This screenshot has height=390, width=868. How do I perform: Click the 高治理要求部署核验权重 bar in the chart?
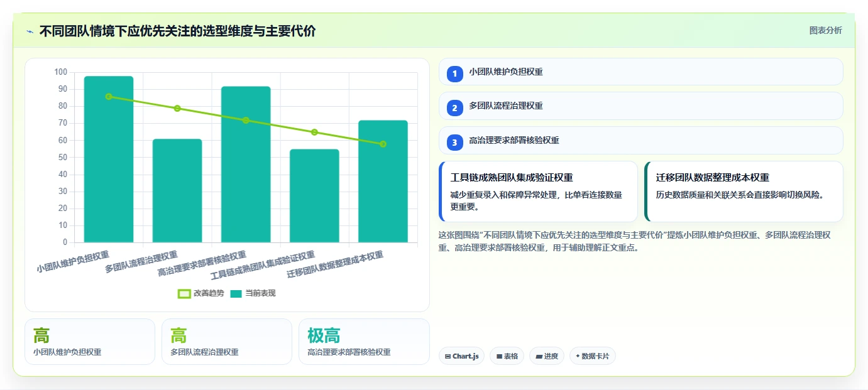point(246,164)
